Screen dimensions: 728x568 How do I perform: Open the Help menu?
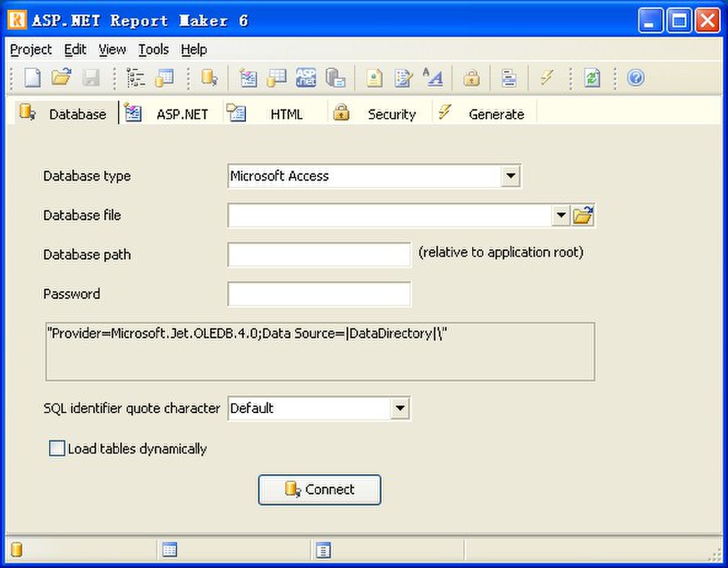[194, 49]
